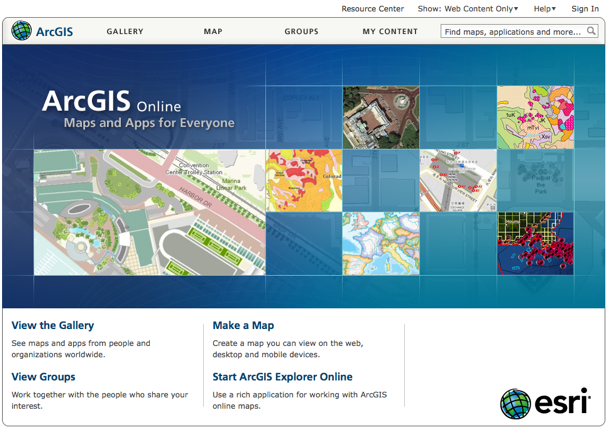Click the dark blue map with red dots thumbnail
608x429 pixels.
535,244
